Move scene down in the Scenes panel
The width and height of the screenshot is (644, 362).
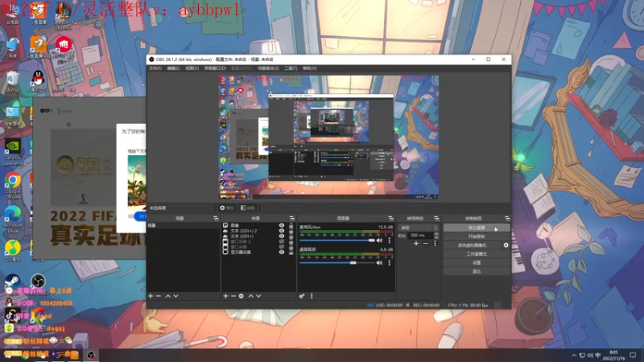click(x=175, y=296)
